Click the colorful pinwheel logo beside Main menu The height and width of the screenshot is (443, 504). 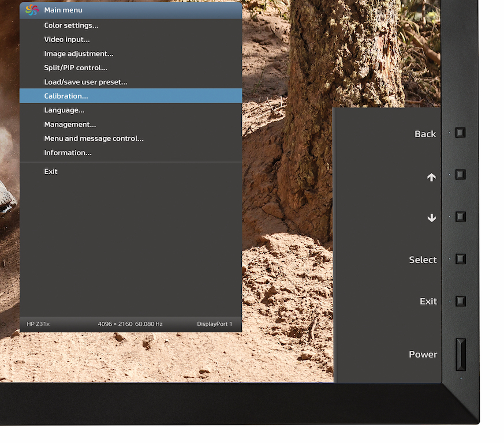click(x=32, y=10)
